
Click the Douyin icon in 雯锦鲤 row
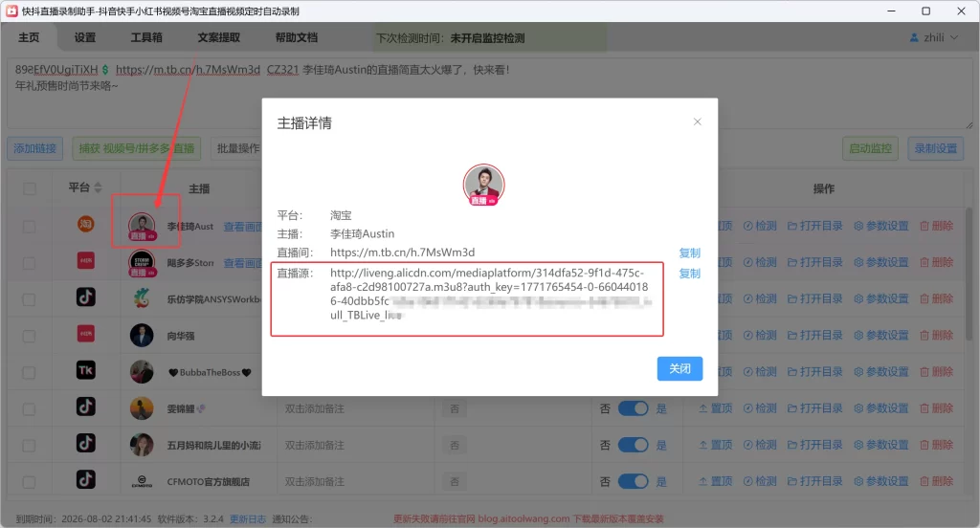pos(85,407)
